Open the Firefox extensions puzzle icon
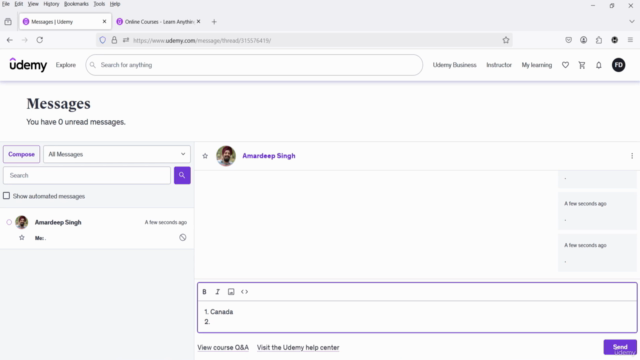The image size is (640, 360). coord(599,40)
